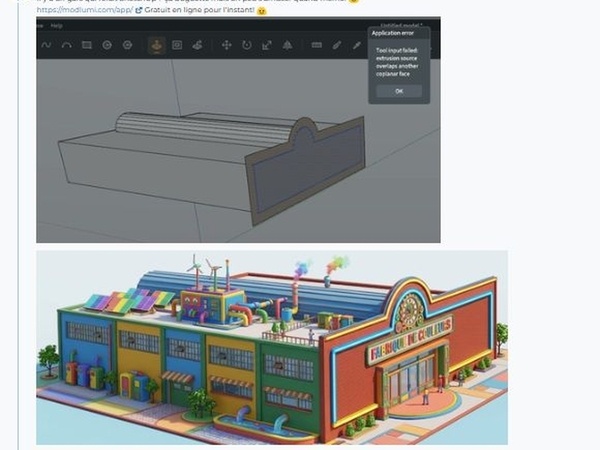The width and height of the screenshot is (600, 450).
Task: Select the eyedropper tool icon
Action: [x=357, y=45]
